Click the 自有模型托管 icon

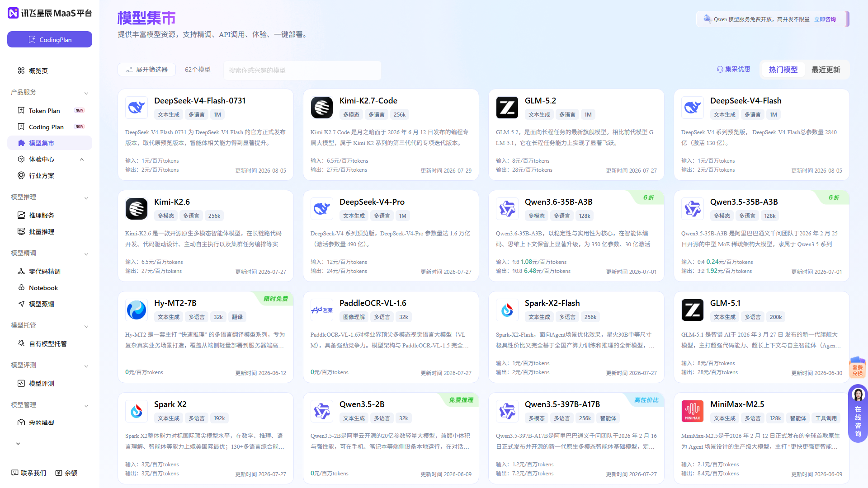[21, 343]
